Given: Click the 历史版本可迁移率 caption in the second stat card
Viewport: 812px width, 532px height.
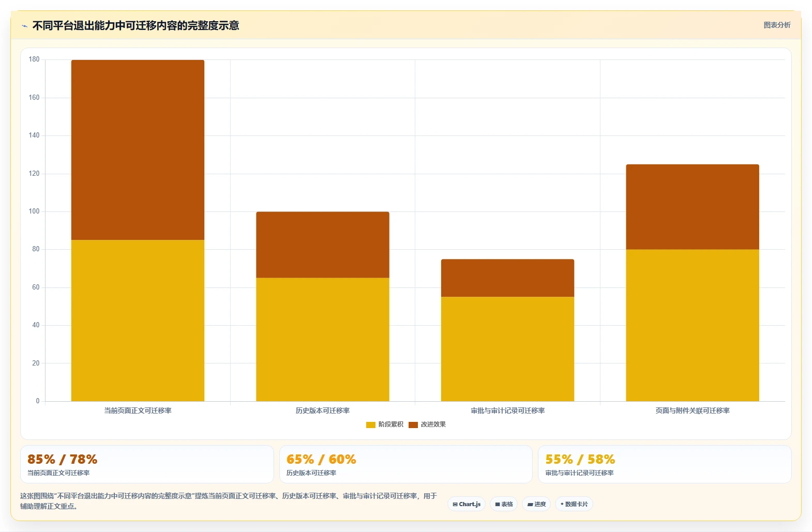Looking at the screenshot, I should [x=311, y=473].
